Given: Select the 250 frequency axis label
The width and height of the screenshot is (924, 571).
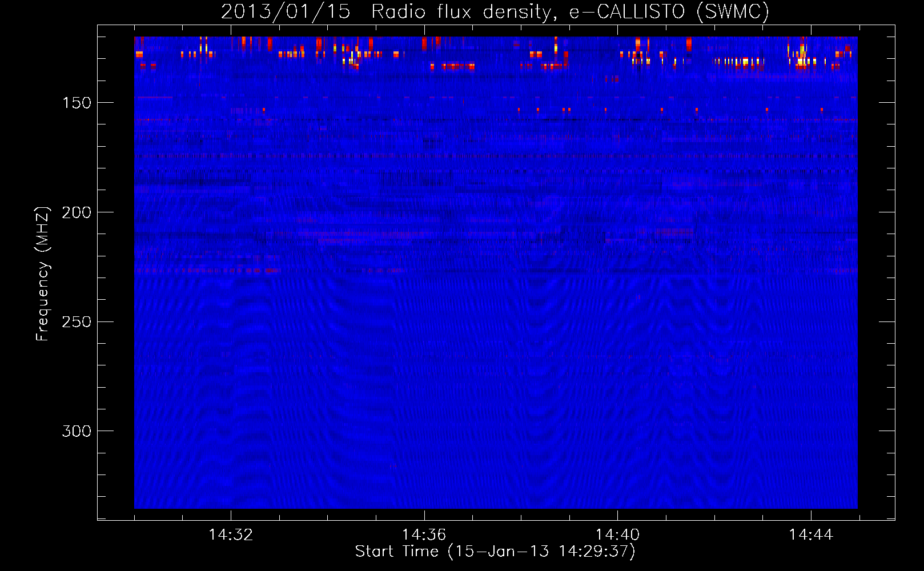Looking at the screenshot, I should click(x=77, y=322).
